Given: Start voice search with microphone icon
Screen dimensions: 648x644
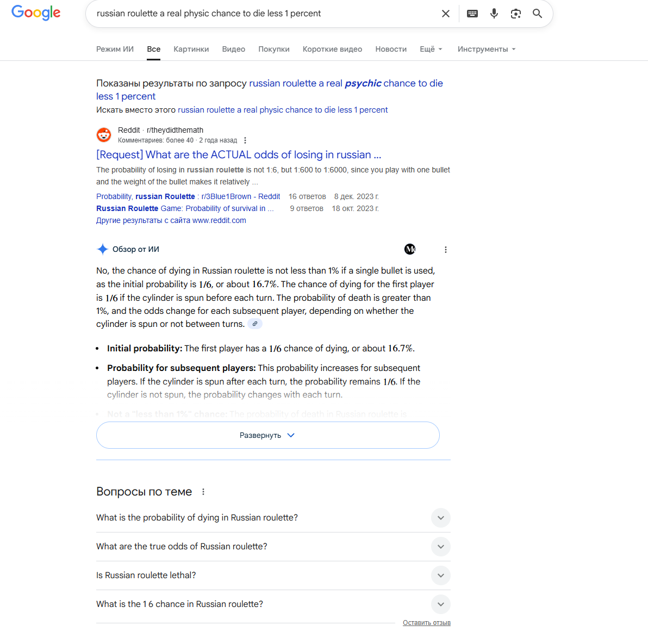Looking at the screenshot, I should 494,14.
